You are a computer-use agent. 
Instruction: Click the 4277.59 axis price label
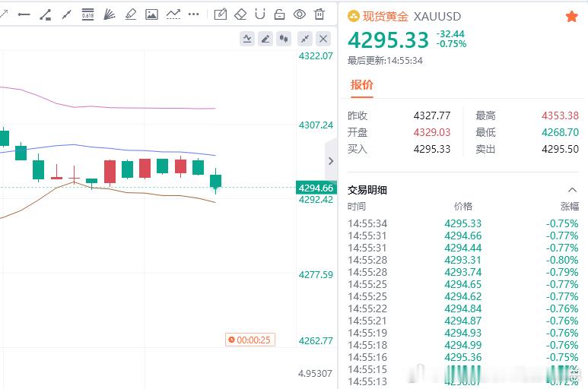pyautogui.click(x=316, y=275)
